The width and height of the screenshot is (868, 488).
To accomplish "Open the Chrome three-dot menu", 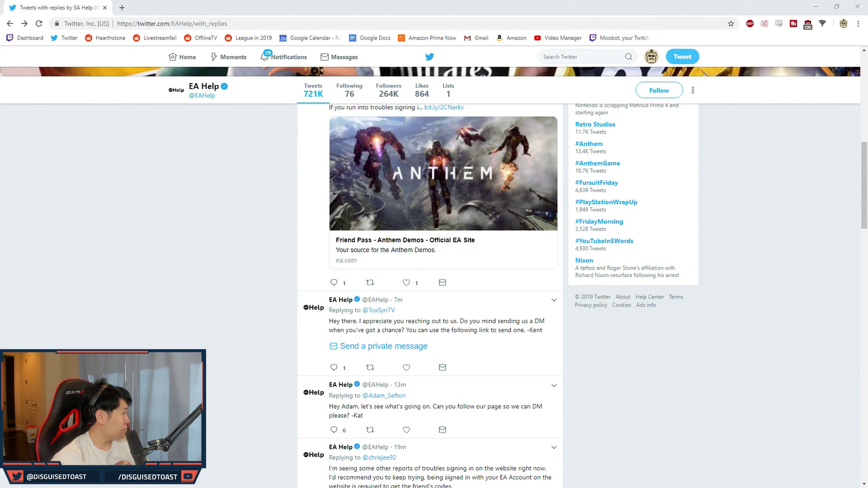I will click(x=858, y=23).
